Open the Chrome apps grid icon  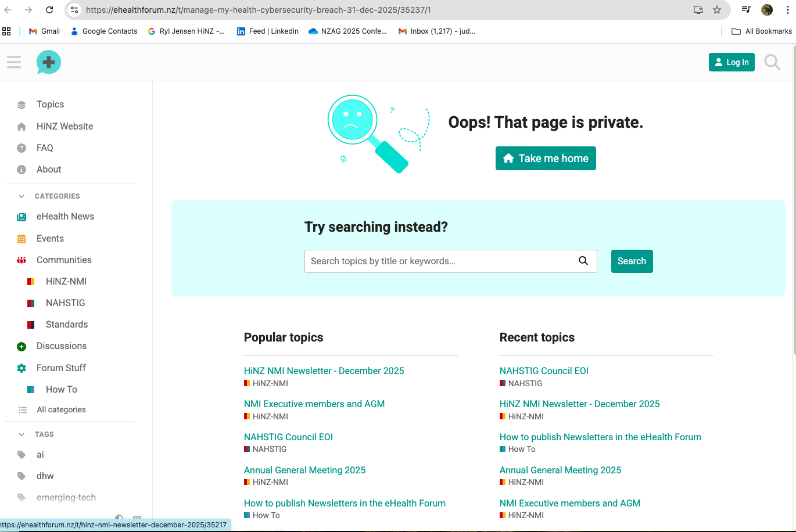coord(7,31)
